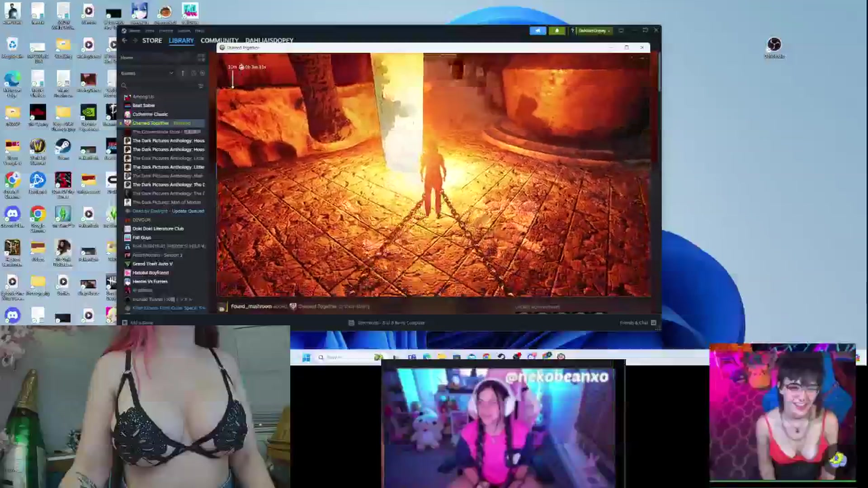Open the OBS Studio desktop icon
Viewport: 868px width, 488px height.
tap(774, 47)
